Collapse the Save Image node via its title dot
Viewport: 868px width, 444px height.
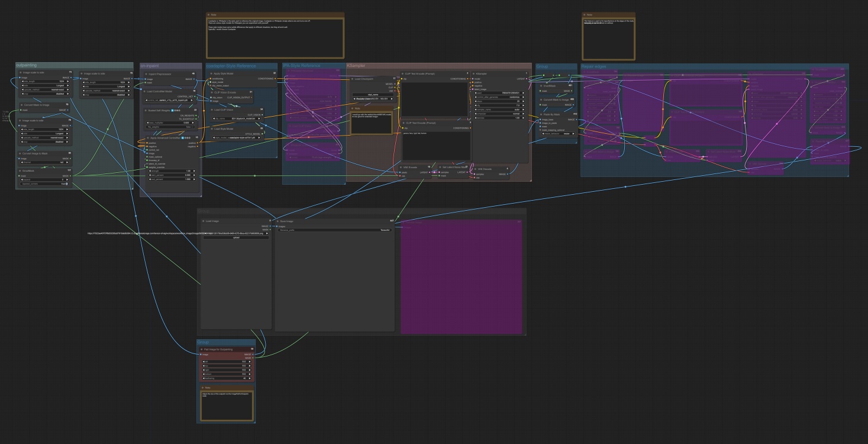pos(278,221)
